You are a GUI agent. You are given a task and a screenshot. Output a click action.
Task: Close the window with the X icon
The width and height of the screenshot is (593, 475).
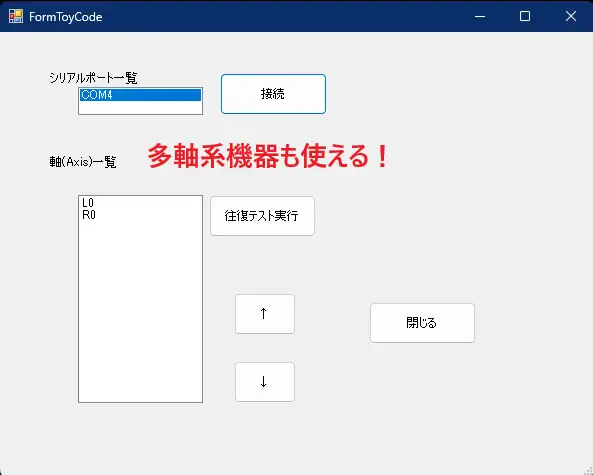pos(571,16)
